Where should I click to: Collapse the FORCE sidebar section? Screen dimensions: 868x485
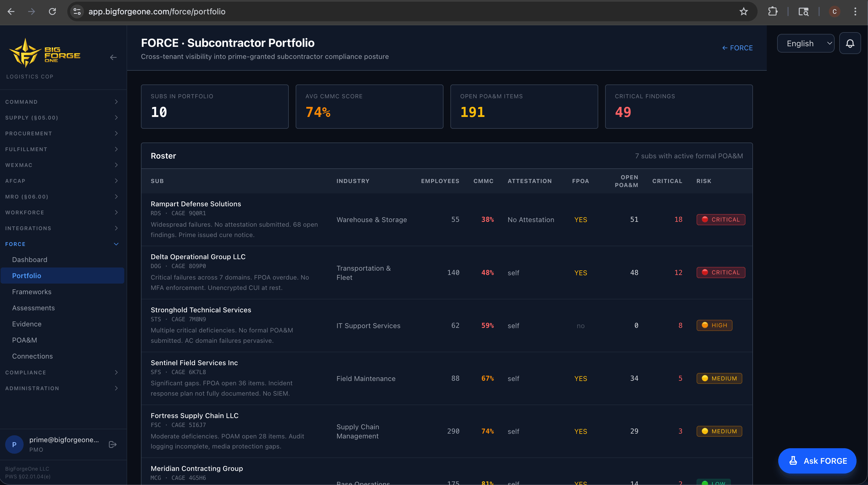click(x=62, y=244)
